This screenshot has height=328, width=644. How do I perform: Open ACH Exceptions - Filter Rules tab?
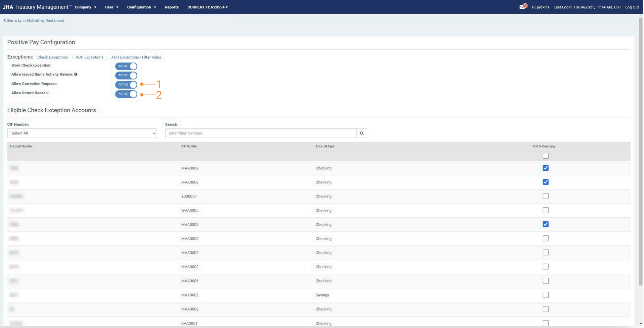point(136,57)
